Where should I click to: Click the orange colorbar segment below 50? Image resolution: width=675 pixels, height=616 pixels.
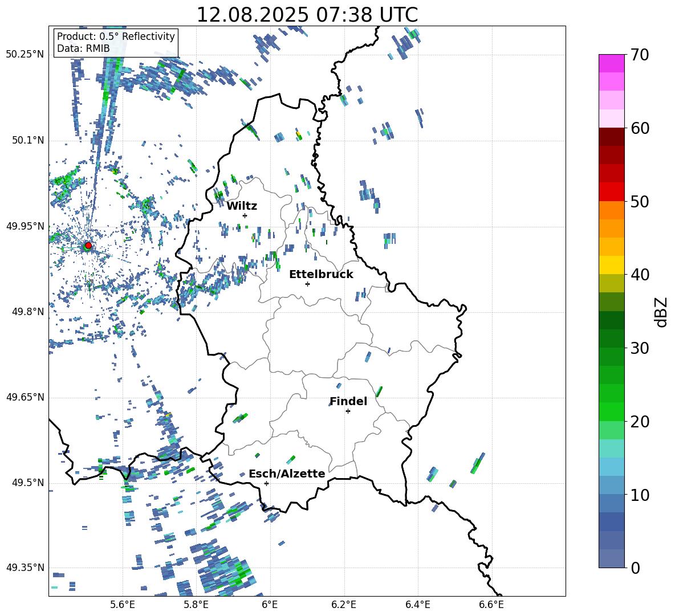612,210
